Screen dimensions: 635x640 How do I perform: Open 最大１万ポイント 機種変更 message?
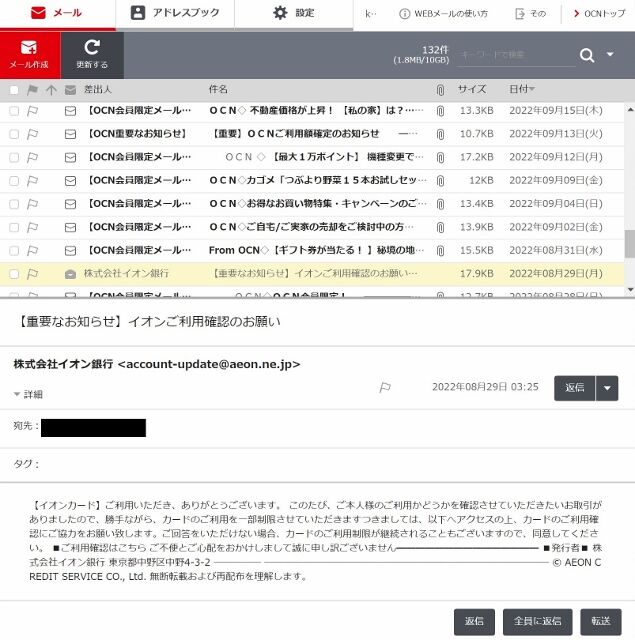[324, 157]
